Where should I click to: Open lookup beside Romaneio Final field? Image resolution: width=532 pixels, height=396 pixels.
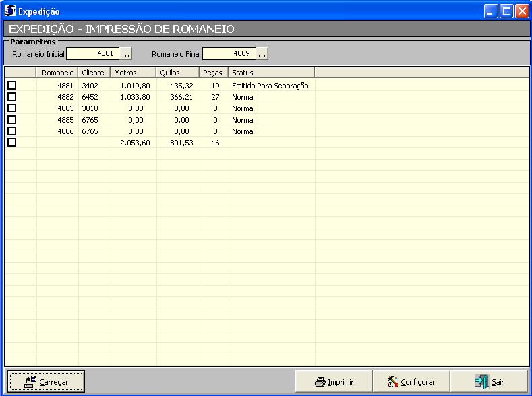262,54
